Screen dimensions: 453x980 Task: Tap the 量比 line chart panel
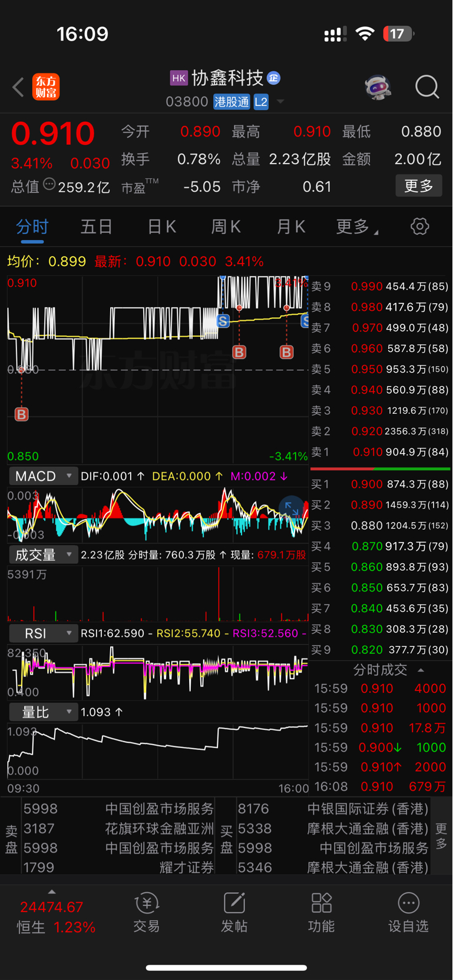[158, 752]
